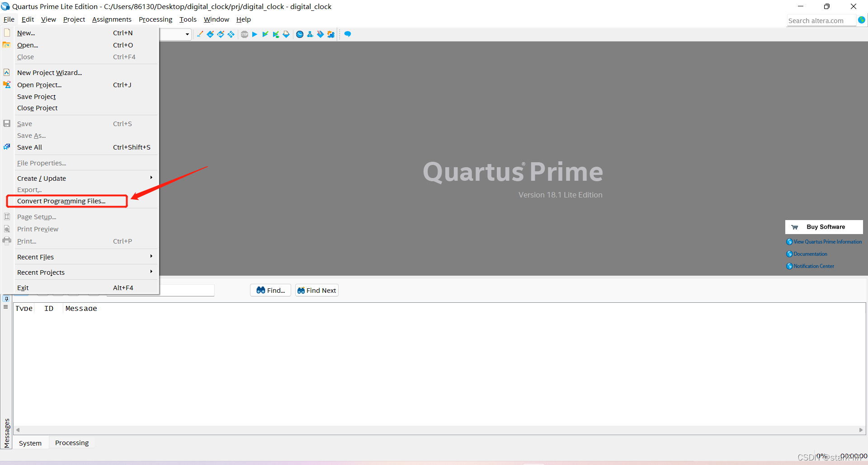
Task: Open View Quartus Prime Information link
Action: 824,242
